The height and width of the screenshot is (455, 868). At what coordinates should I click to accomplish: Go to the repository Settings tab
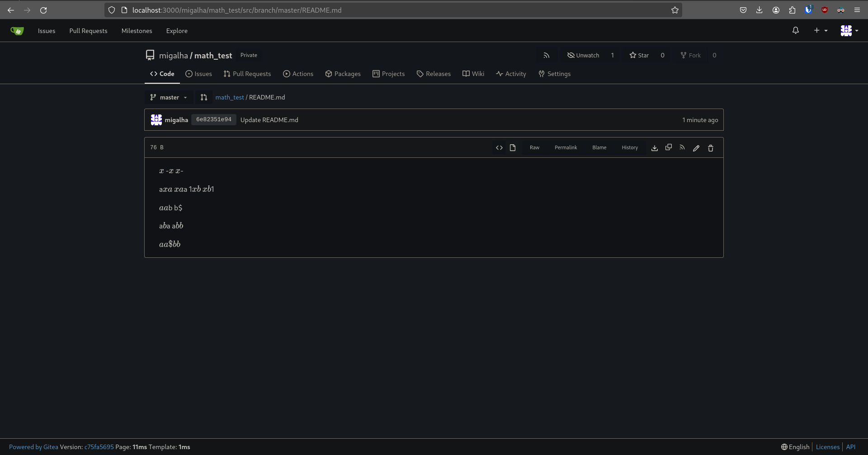pyautogui.click(x=554, y=74)
